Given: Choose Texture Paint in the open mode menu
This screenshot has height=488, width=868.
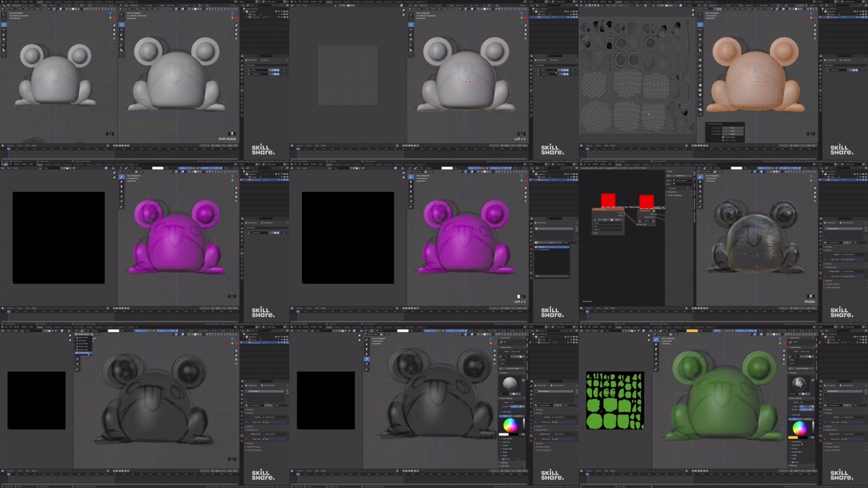Looking at the screenshot, I should (83, 353).
